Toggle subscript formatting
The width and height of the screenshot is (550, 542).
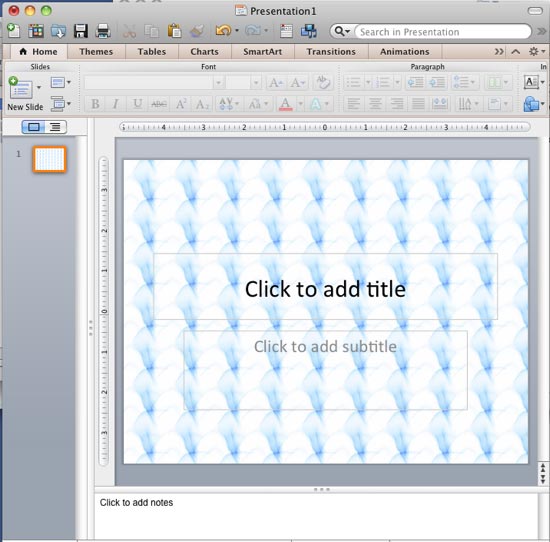202,104
